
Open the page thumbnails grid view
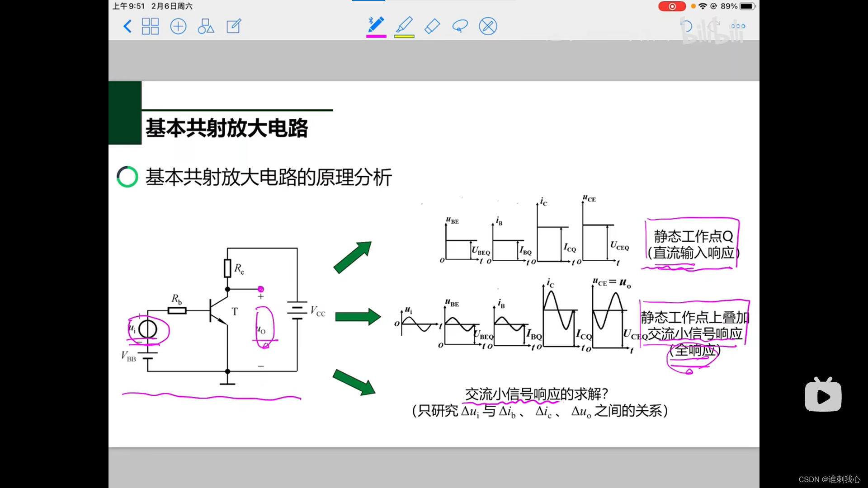pyautogui.click(x=150, y=26)
